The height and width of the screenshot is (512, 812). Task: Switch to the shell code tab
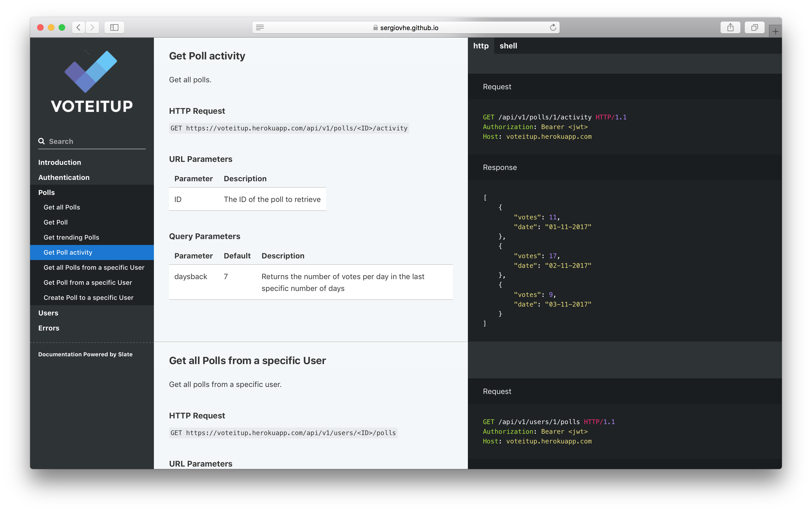tap(508, 46)
